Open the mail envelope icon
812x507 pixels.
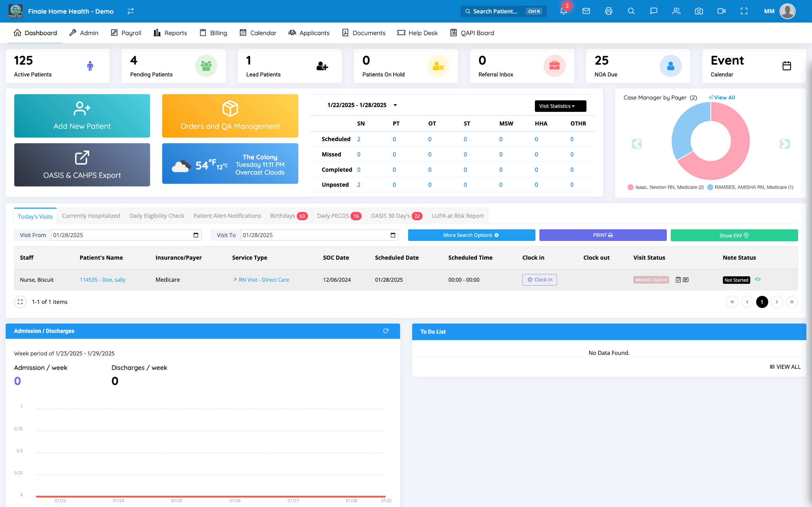tap(586, 11)
